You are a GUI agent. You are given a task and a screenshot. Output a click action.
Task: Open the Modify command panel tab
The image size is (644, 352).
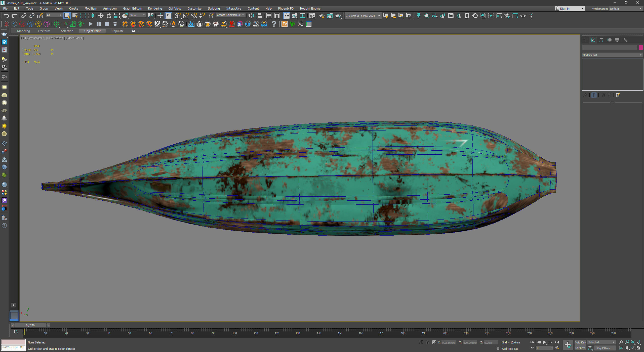click(593, 40)
